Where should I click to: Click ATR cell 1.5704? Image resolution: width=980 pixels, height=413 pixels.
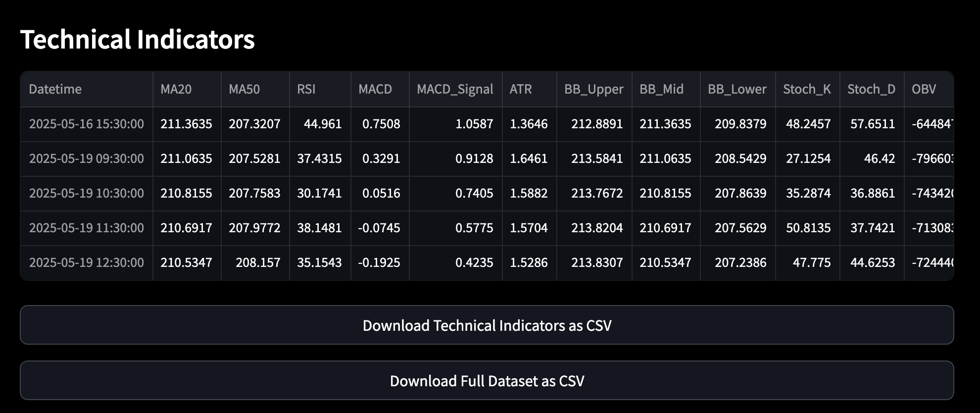(x=530, y=228)
